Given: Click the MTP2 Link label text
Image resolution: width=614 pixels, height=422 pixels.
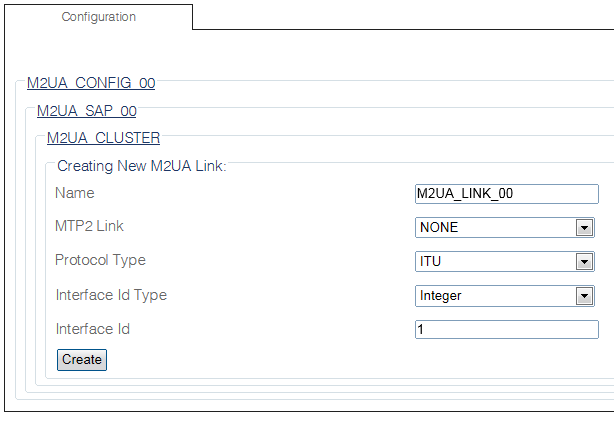Looking at the screenshot, I should pyautogui.click(x=89, y=226).
